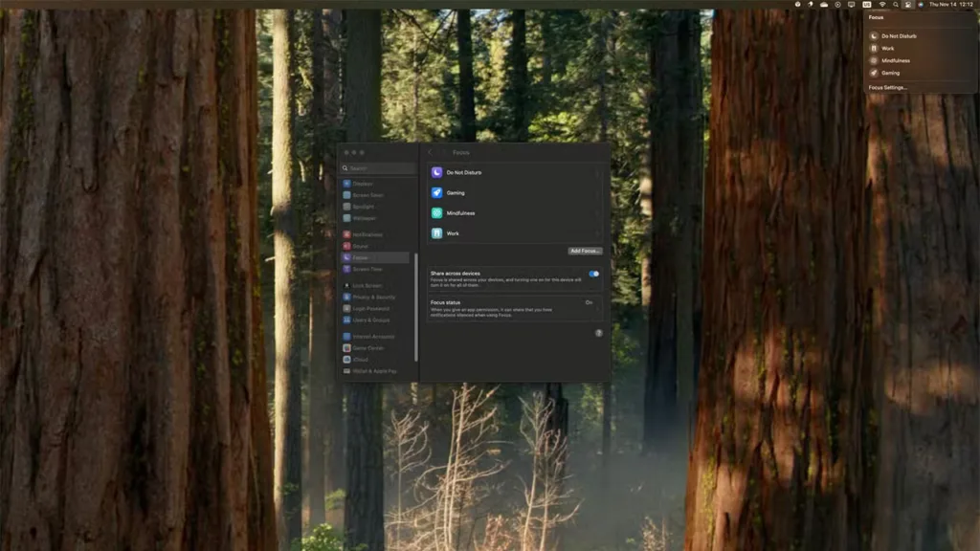The height and width of the screenshot is (551, 980).
Task: Click the screen mirroring display menu bar icon
Action: (x=851, y=5)
